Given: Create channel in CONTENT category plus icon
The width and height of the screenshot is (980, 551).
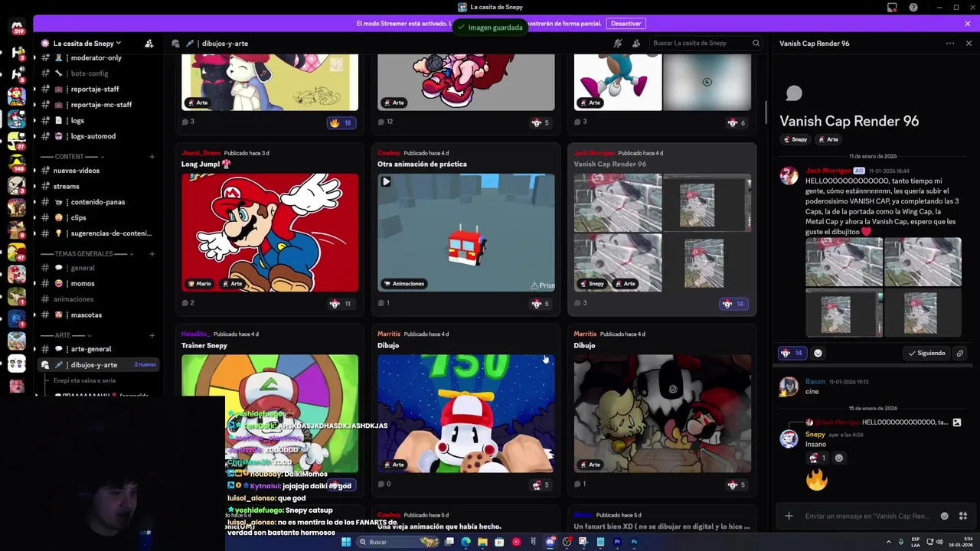Looking at the screenshot, I should (152, 157).
